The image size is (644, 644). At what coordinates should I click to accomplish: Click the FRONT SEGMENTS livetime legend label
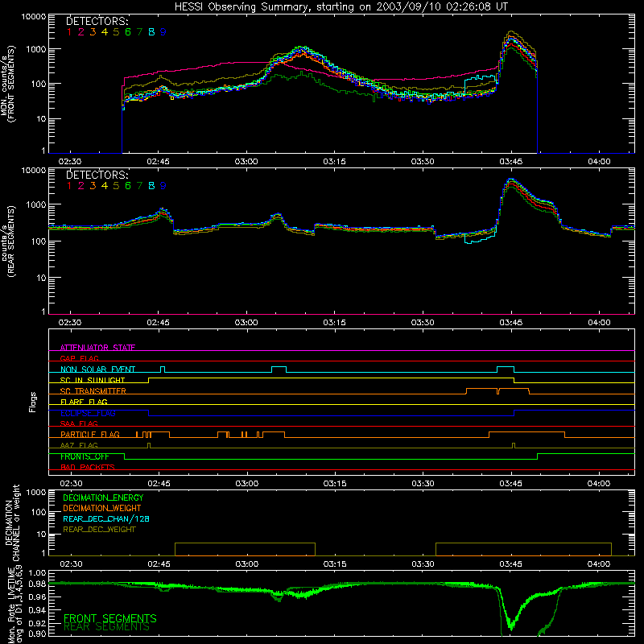(x=110, y=618)
